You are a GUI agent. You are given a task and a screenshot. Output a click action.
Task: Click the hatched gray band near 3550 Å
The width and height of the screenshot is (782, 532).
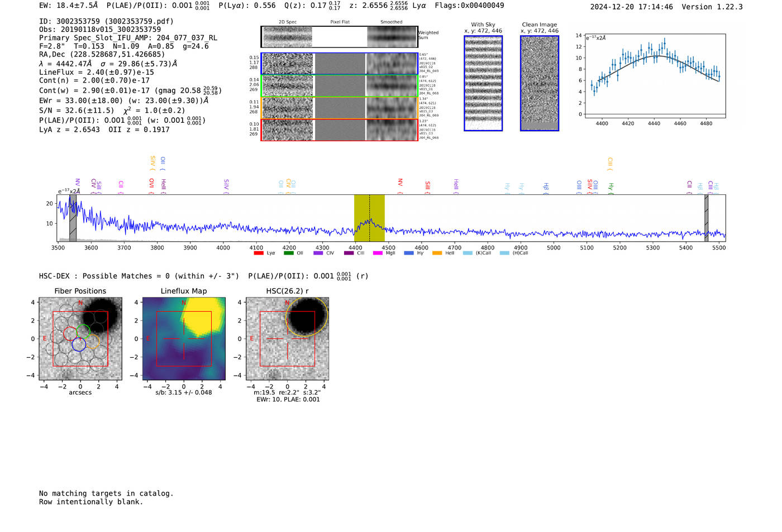coord(73,218)
